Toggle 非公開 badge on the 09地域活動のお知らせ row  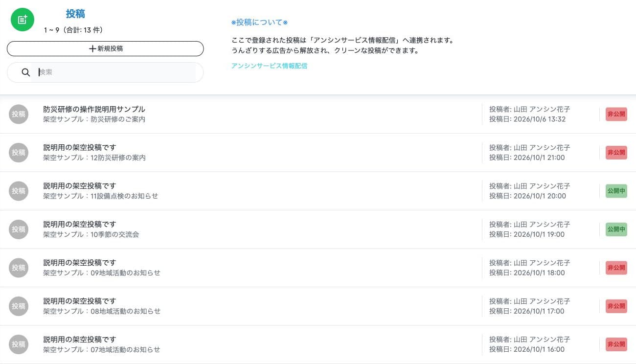616,268
